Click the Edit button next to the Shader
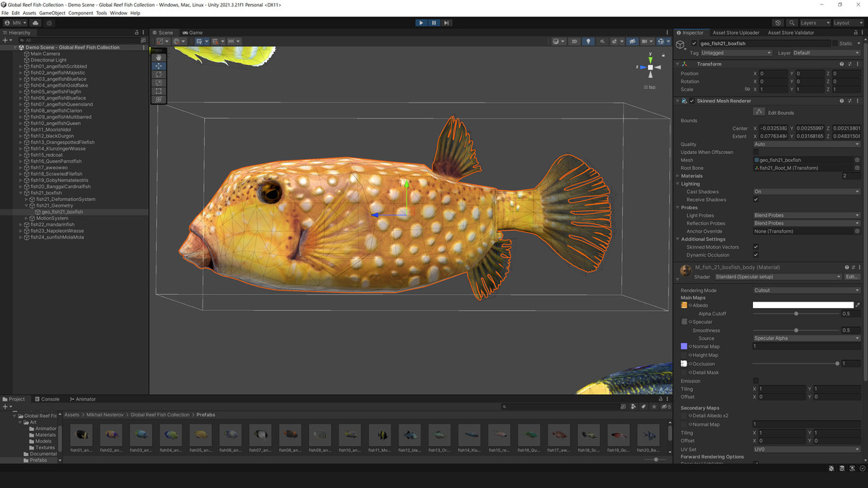Viewport: 868px width, 488px height. pyautogui.click(x=852, y=276)
